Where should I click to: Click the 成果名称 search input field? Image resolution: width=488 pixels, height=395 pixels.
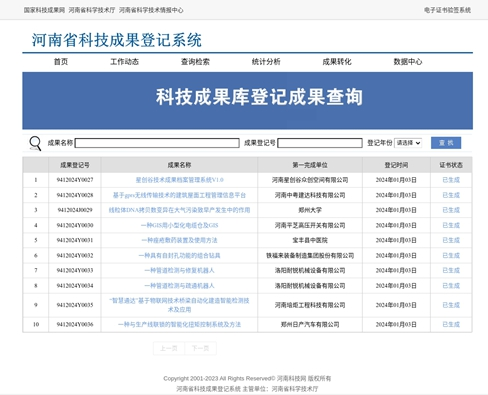pos(157,143)
